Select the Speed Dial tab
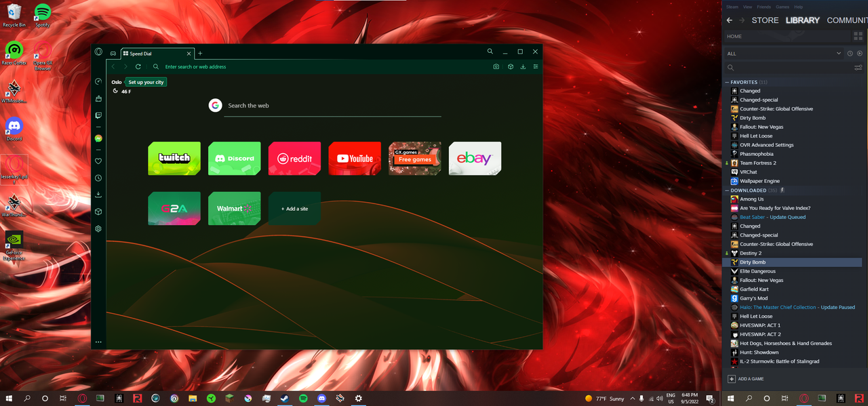Image resolution: width=868 pixels, height=406 pixels. (158, 54)
